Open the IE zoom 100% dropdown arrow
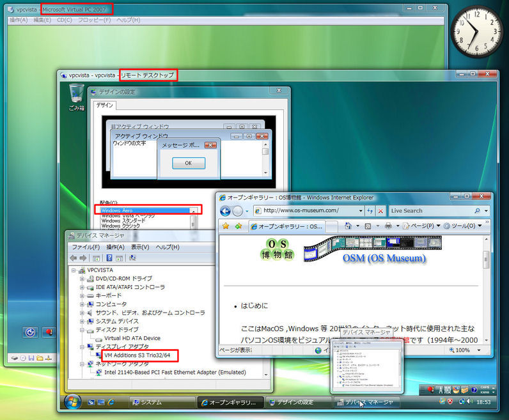The image size is (509, 420). pos(478,350)
